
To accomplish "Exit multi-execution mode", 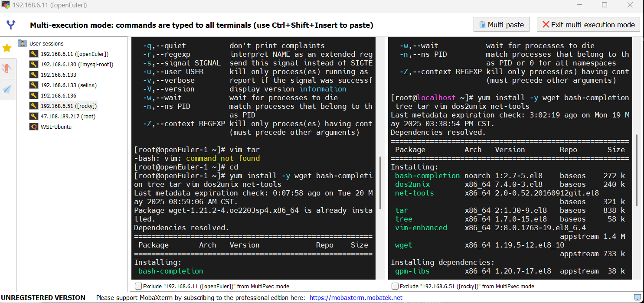I will click(588, 25).
